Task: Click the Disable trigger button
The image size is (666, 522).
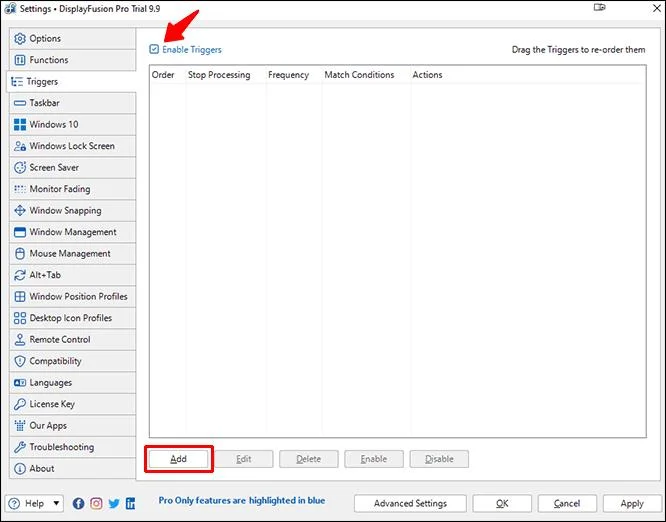Action: pyautogui.click(x=439, y=459)
